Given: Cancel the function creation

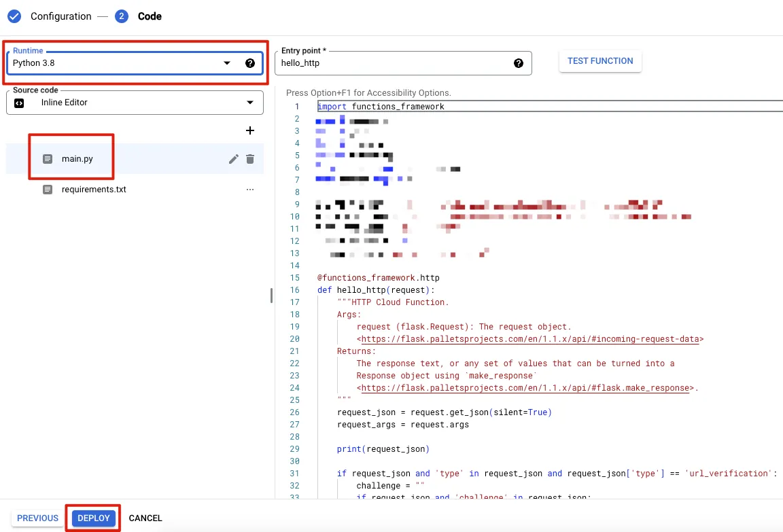Looking at the screenshot, I should pos(145,518).
